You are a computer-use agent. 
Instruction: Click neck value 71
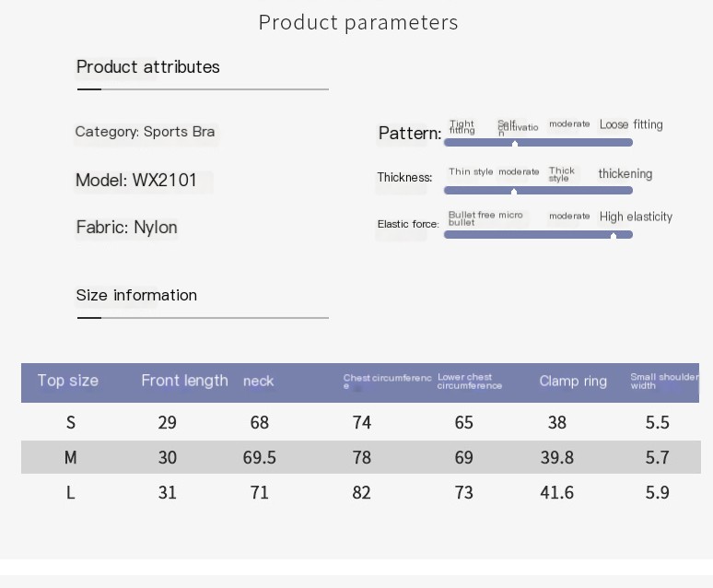point(260,492)
